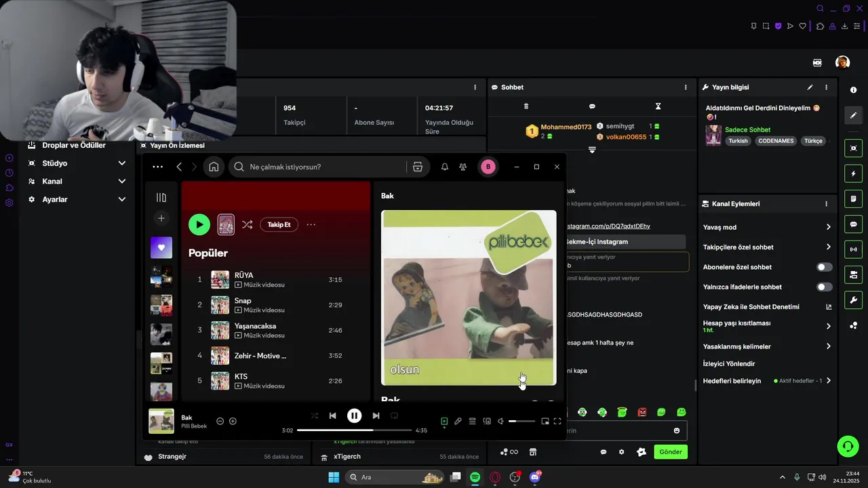
Task: Enable shuffle next to Takip Et
Action: (x=247, y=224)
